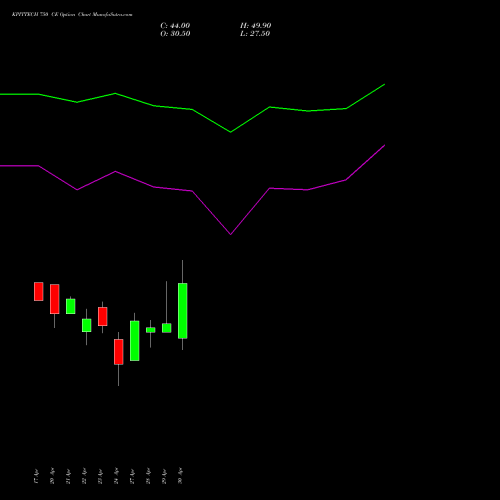Image resolution: width=500 pixels, height=500 pixels.
Task: Click the '22 Apr' date axis label
Action: (84, 476)
